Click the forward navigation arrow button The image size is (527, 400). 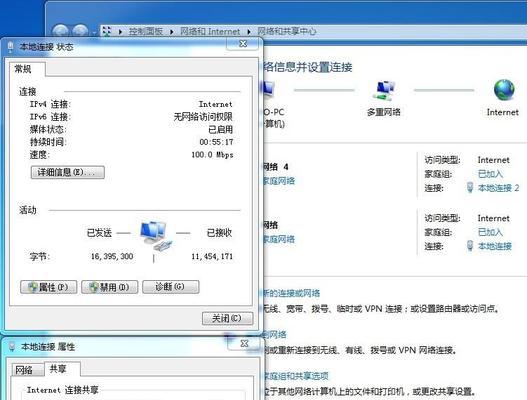point(80,32)
